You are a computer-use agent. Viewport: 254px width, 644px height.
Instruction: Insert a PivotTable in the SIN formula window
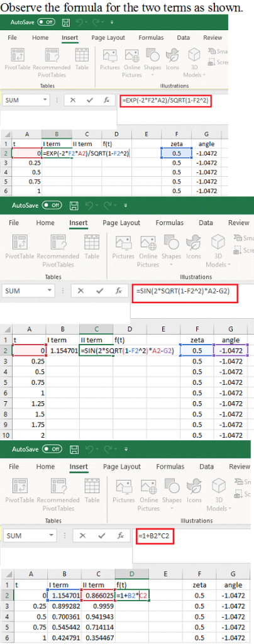[x=20, y=247]
